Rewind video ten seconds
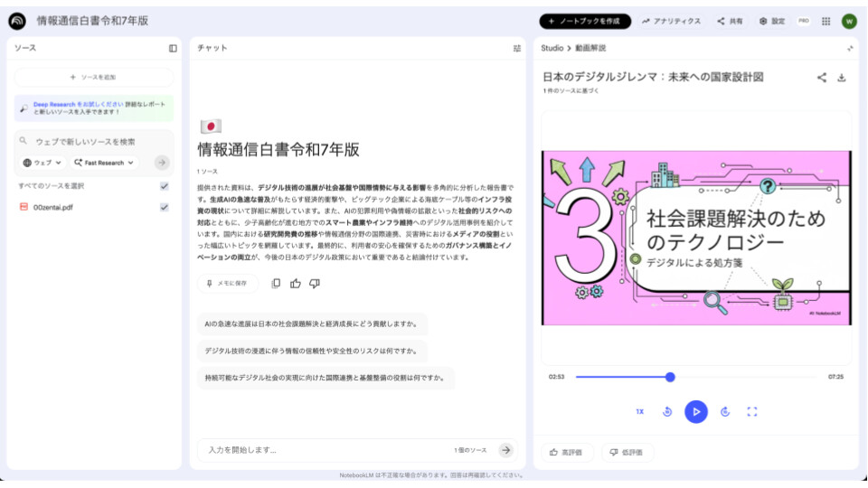The height and width of the screenshot is (488, 868). point(667,412)
